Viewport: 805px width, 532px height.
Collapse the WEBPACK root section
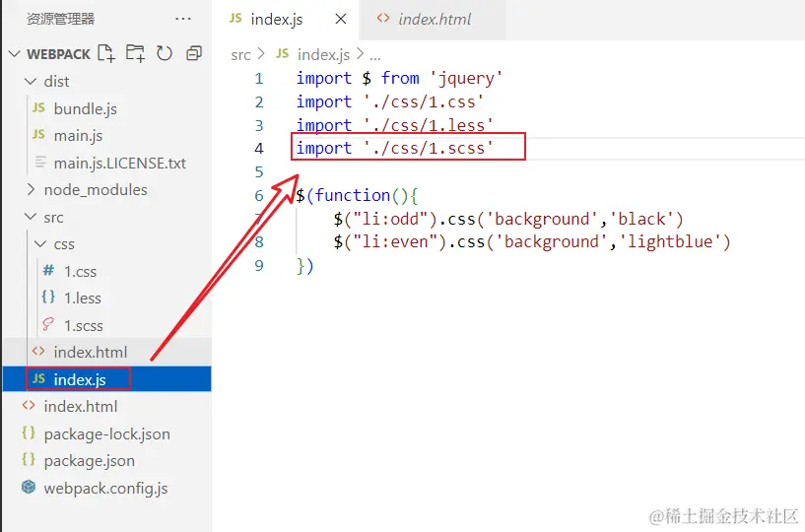[x=15, y=53]
